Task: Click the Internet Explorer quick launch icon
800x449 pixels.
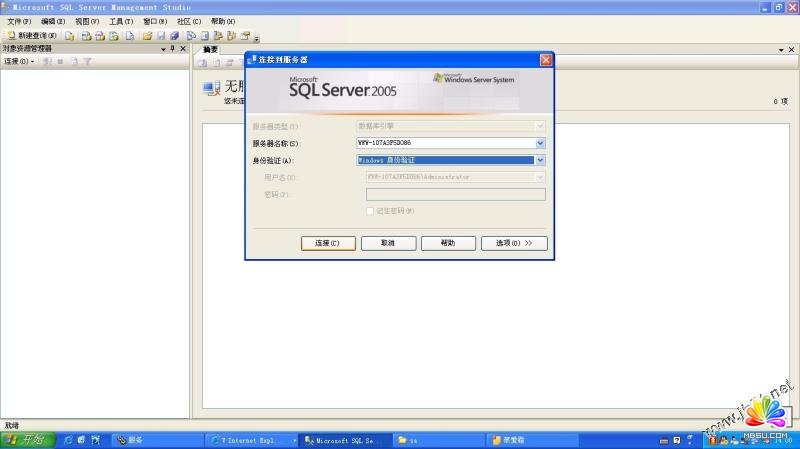Action: (x=68, y=440)
